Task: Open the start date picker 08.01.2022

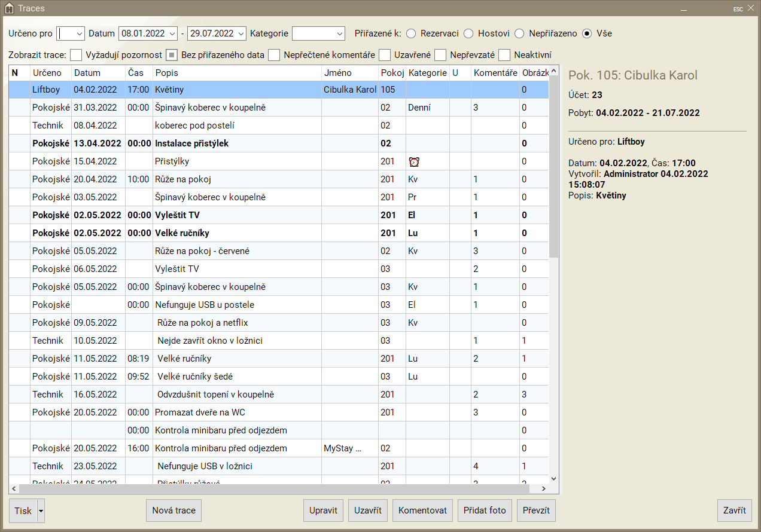Action: (x=172, y=33)
